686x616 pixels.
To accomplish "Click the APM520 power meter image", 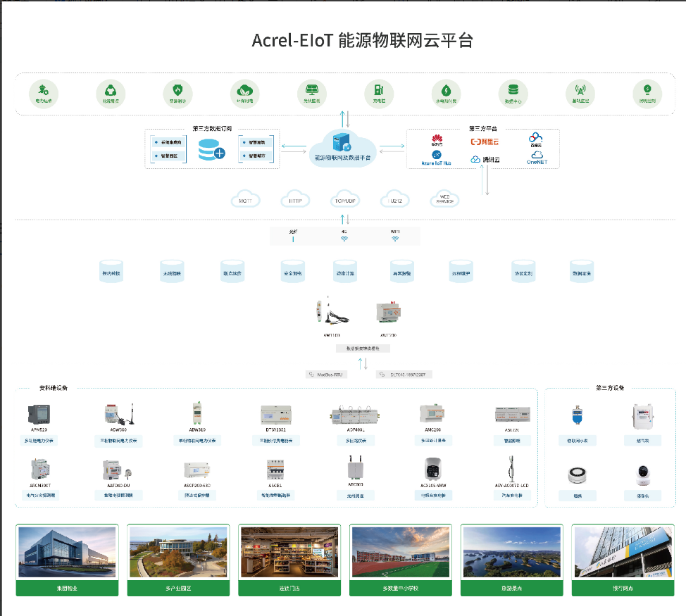I will [37, 414].
